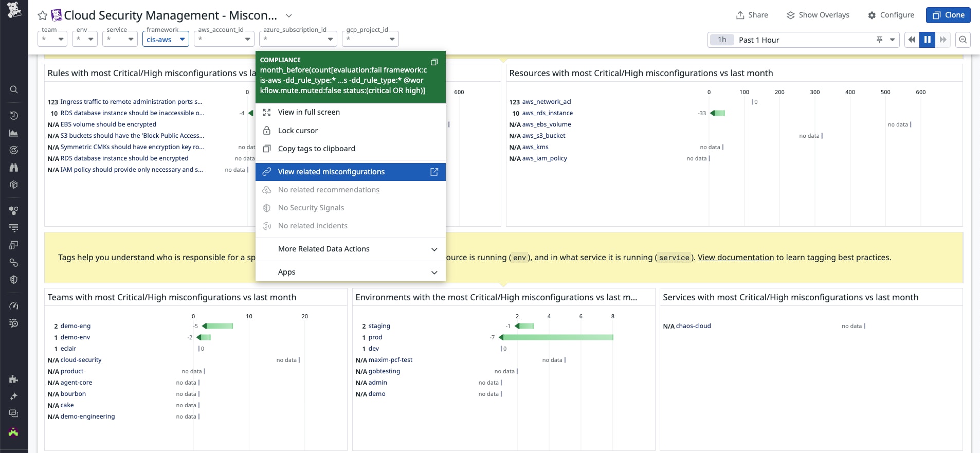The image size is (980, 453).
Task: Toggle Show Overlays
Action: [818, 15]
